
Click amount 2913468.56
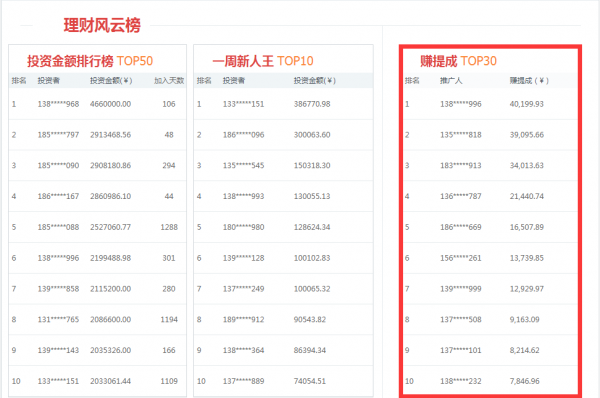111,135
